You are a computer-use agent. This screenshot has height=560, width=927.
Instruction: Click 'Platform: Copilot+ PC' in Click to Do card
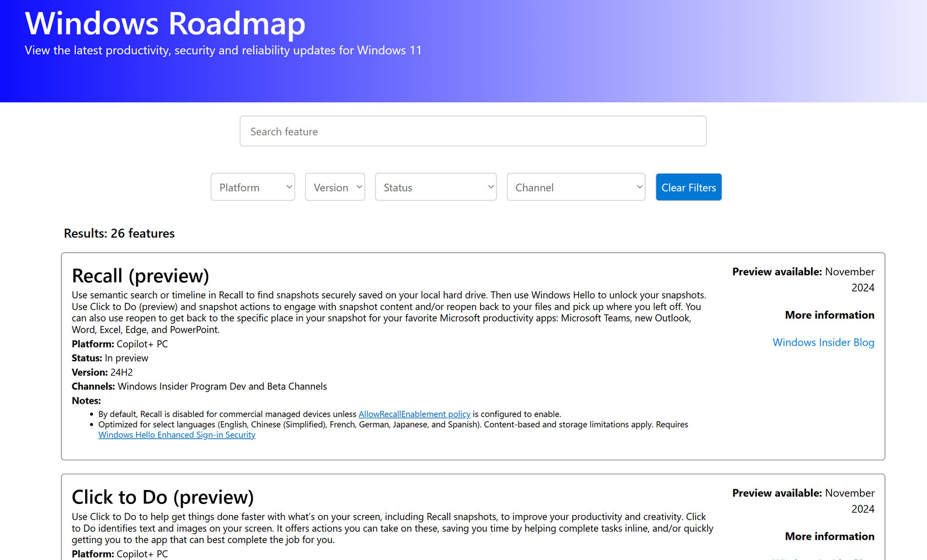pos(120,554)
